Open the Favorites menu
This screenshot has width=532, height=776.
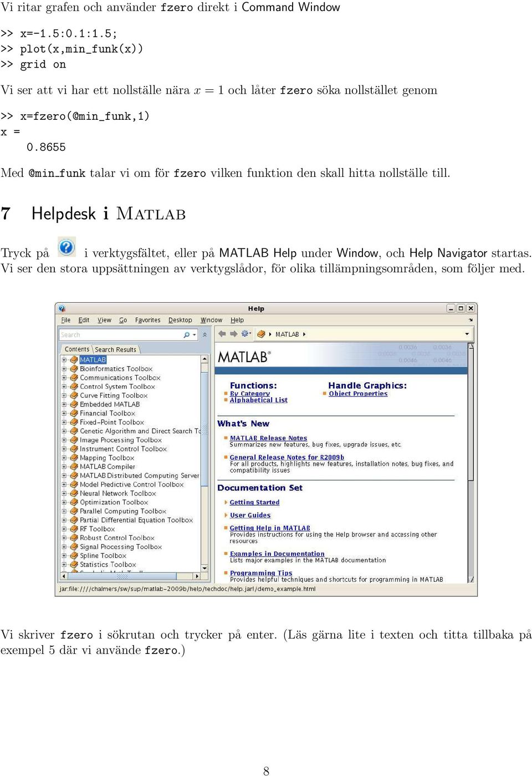click(x=147, y=320)
